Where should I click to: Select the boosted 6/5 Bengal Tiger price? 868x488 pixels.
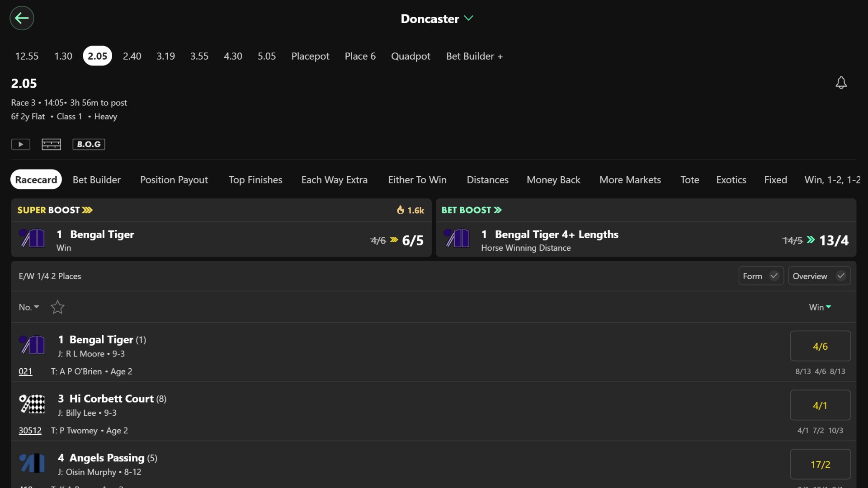tap(413, 240)
